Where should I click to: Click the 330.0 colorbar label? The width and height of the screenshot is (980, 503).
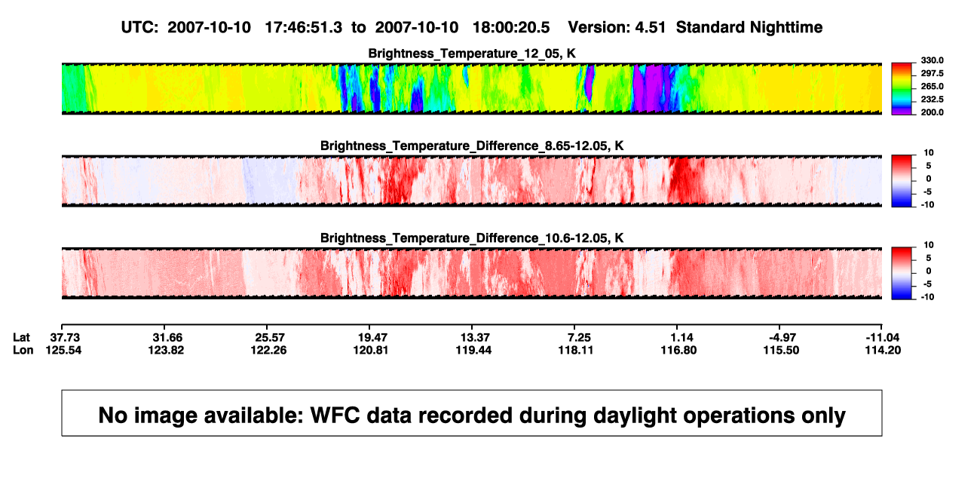(931, 61)
